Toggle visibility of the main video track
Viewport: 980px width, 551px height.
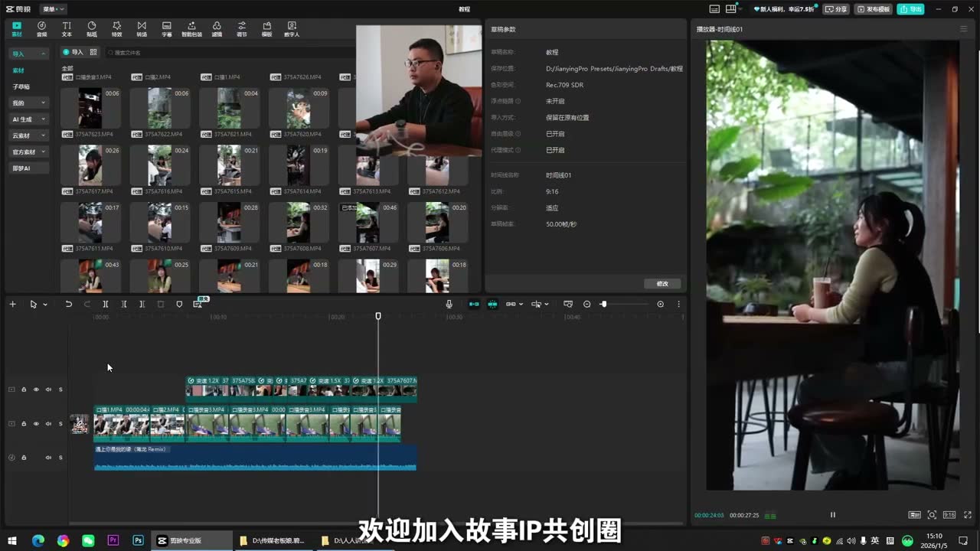tap(36, 423)
